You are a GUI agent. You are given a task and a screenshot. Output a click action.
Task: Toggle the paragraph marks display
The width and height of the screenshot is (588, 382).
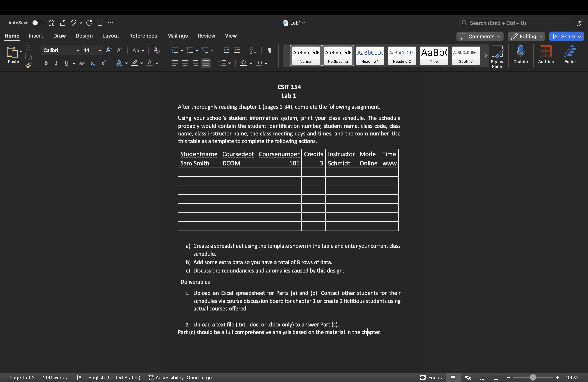(x=269, y=50)
